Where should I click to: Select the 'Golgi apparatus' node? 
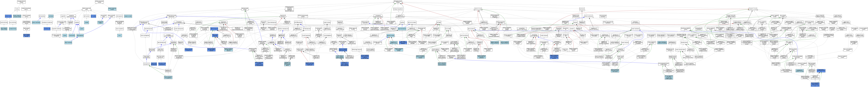click(x=80, y=35)
